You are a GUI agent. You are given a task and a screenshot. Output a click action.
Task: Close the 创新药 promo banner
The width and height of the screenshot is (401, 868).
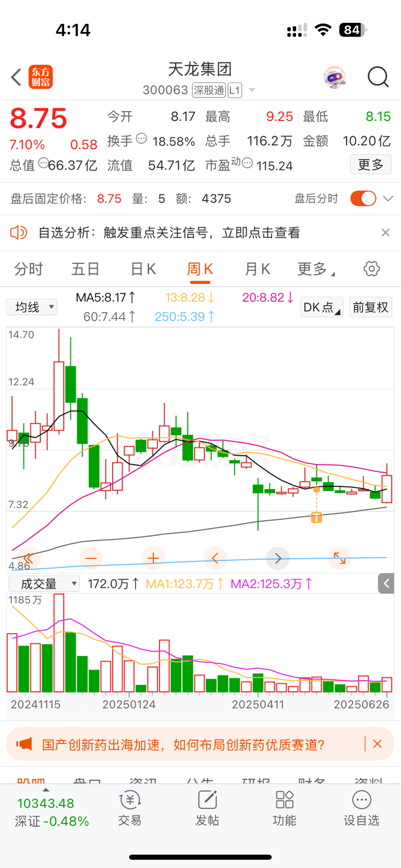378,744
